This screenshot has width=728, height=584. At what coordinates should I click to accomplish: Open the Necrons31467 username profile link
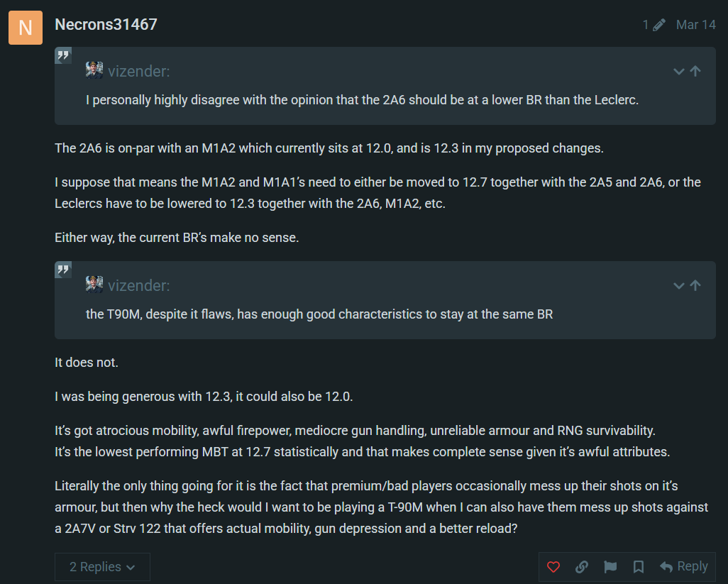click(106, 24)
